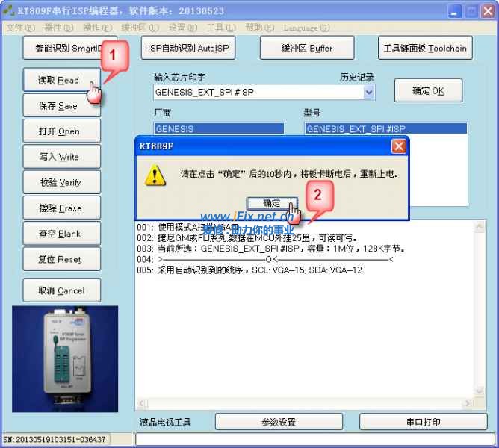The height and width of the screenshot is (448, 499).
Task: Click the 读取 Read button
Action: tap(60, 81)
